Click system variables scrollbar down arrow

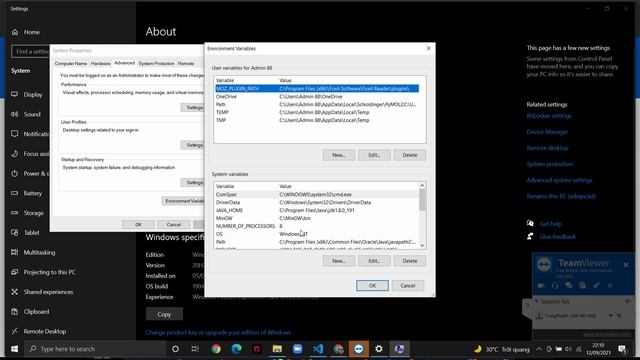coord(422,245)
